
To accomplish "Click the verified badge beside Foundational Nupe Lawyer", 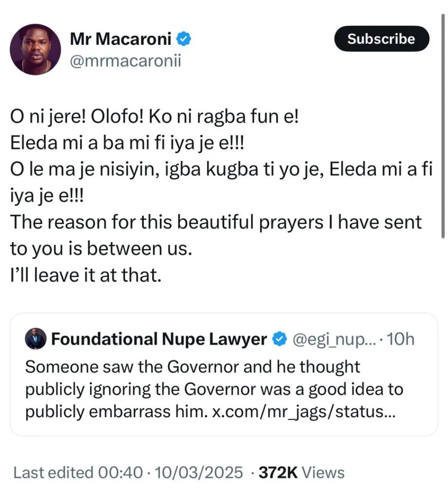I will click(x=278, y=339).
